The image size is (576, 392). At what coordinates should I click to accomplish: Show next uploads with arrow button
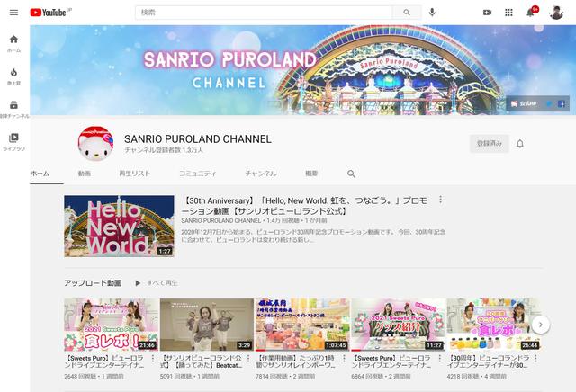click(x=540, y=325)
